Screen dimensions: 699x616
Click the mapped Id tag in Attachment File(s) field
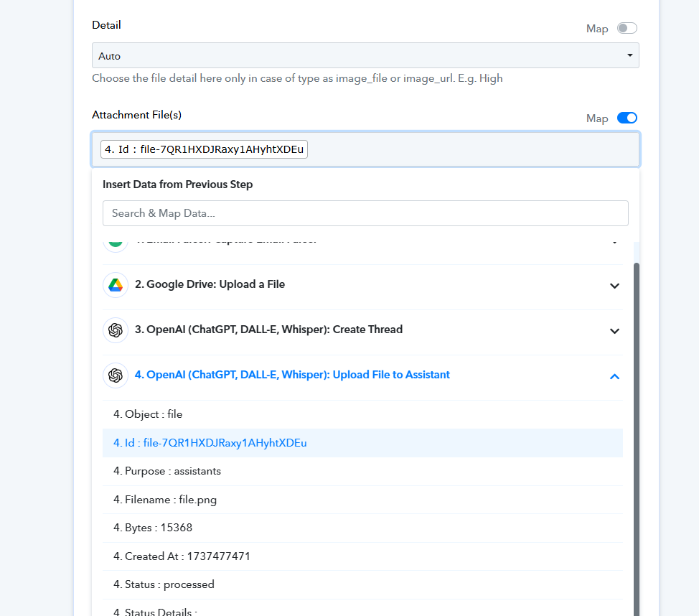[204, 149]
